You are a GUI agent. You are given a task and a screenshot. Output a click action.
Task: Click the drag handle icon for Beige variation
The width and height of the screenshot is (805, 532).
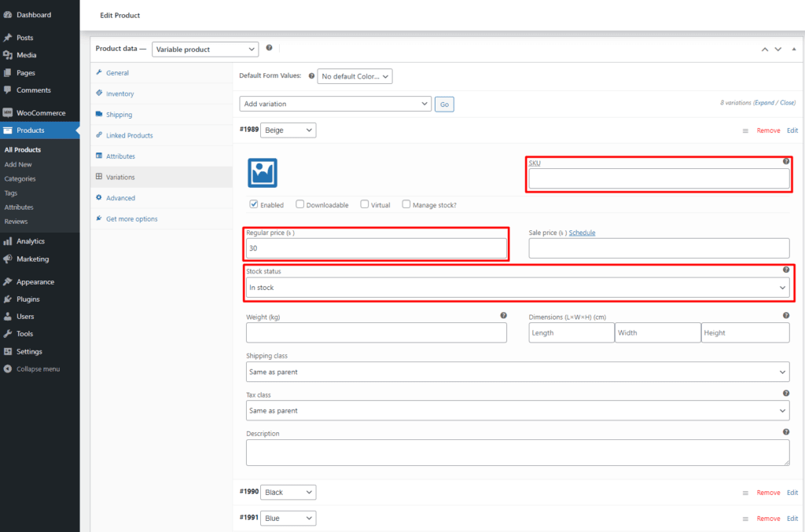(745, 130)
